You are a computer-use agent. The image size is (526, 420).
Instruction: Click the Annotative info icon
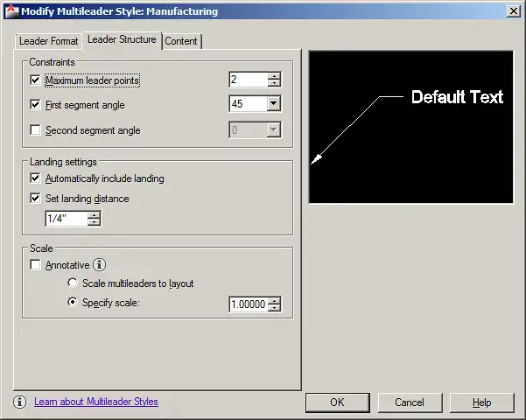(x=99, y=264)
